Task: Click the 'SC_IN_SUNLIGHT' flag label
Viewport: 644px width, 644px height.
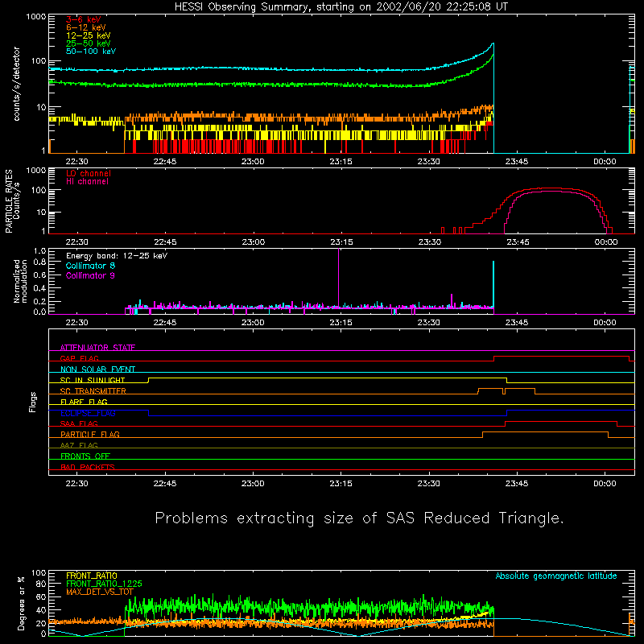Action: click(93, 380)
